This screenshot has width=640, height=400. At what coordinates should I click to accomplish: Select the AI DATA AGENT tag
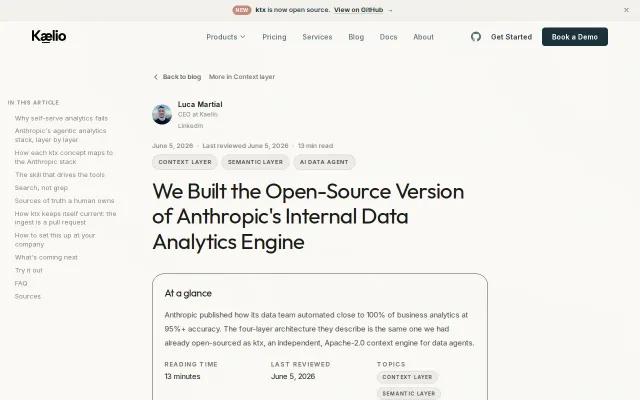(x=324, y=162)
